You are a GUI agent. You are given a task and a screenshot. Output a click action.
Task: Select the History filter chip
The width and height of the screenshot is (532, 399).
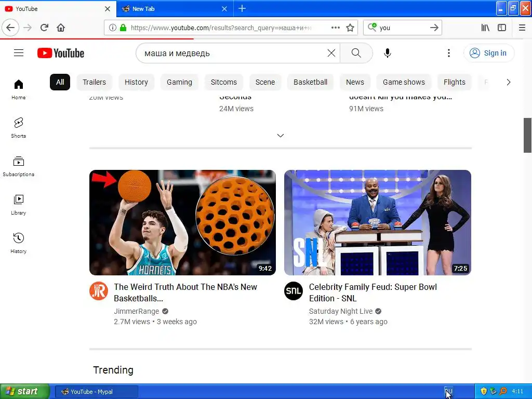[136, 82]
